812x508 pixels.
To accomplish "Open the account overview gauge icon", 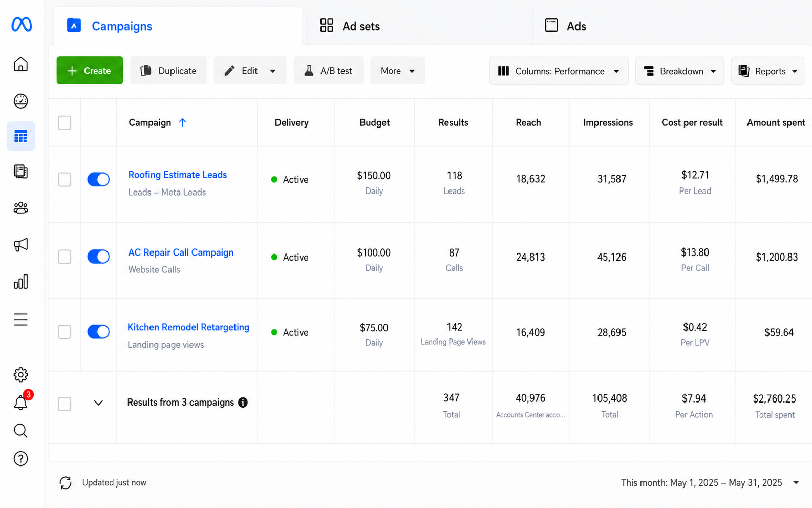I will click(20, 101).
